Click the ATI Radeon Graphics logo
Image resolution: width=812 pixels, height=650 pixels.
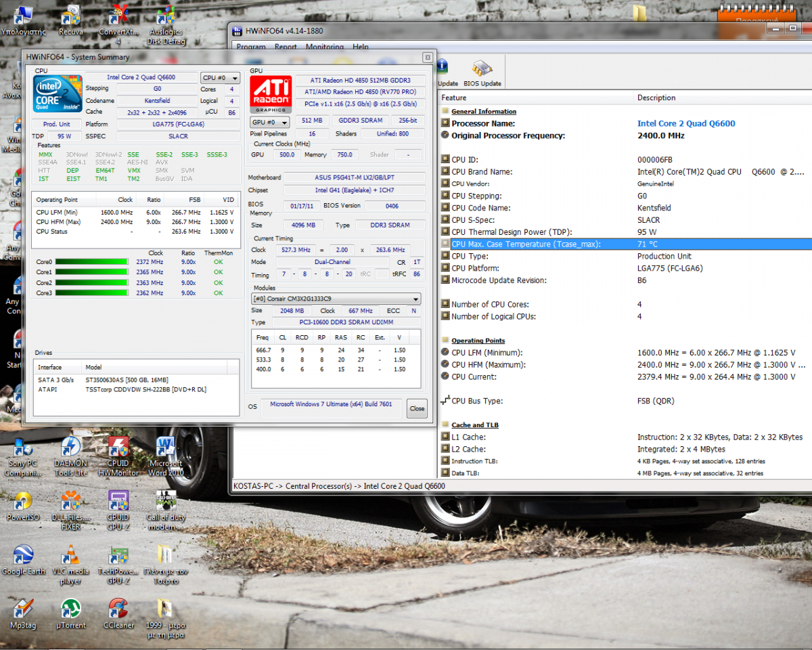click(271, 94)
